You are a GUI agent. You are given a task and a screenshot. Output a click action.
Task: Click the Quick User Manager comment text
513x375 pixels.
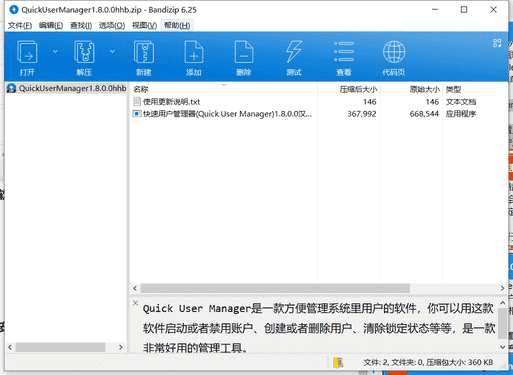tap(318, 328)
